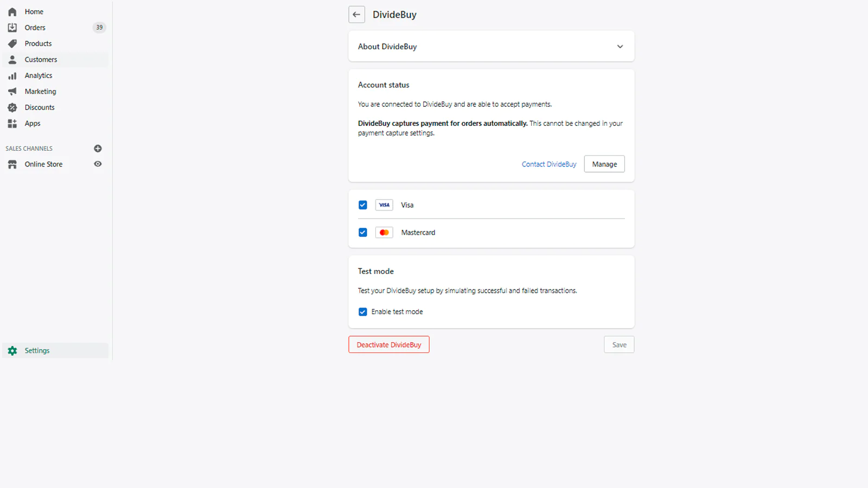The height and width of the screenshot is (488, 868).
Task: Click the Marketing megaphone icon
Action: (12, 92)
